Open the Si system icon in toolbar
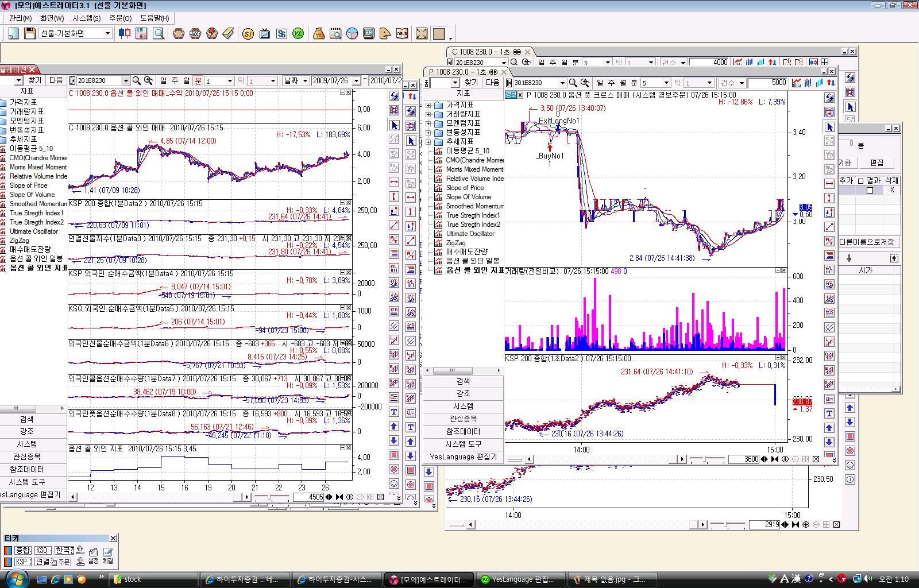This screenshot has height=588, width=919. (x=248, y=33)
